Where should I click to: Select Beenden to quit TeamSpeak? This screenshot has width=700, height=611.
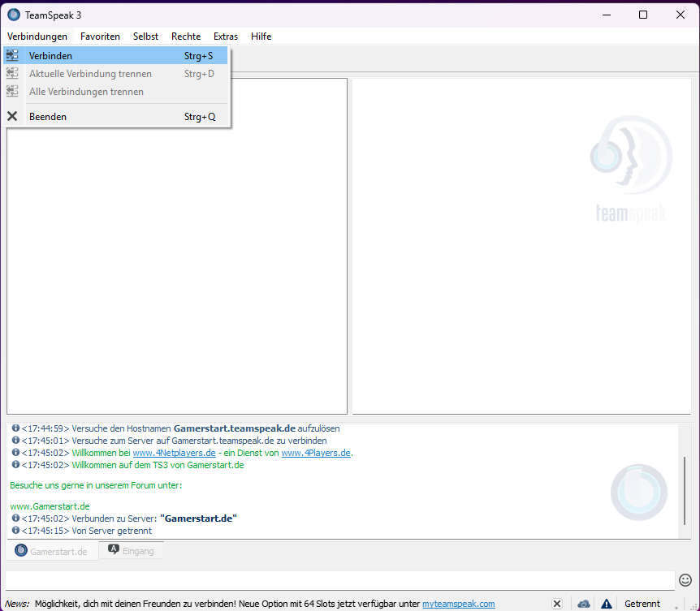tap(48, 117)
